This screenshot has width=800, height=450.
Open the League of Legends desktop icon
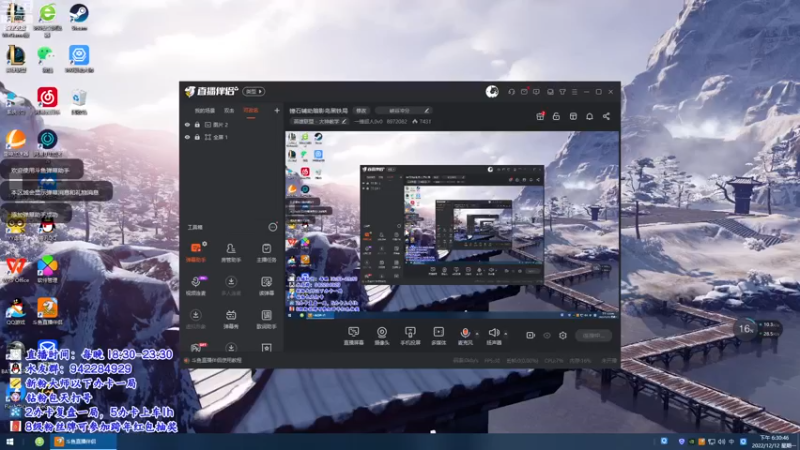16,58
